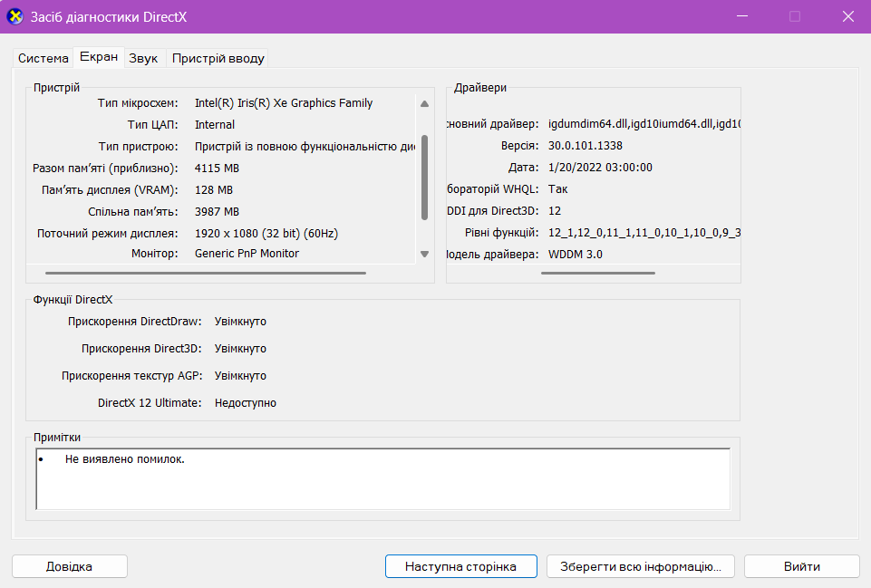Select the Intel Iris Xe Graphics Family value

tap(284, 103)
